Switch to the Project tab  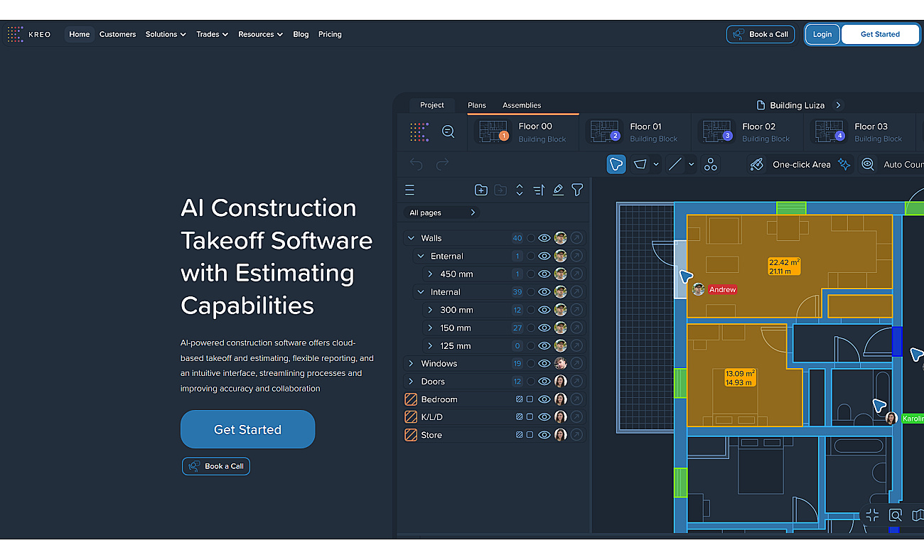click(432, 105)
